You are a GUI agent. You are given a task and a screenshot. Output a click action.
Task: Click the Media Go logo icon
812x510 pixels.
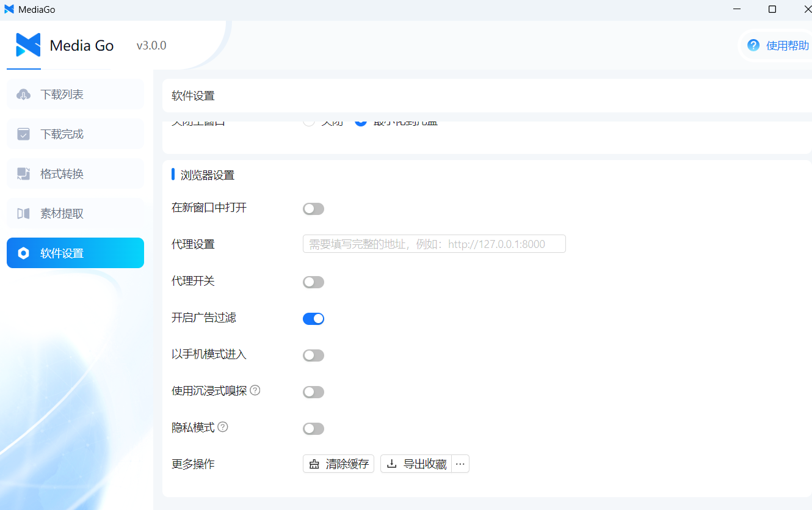point(27,45)
